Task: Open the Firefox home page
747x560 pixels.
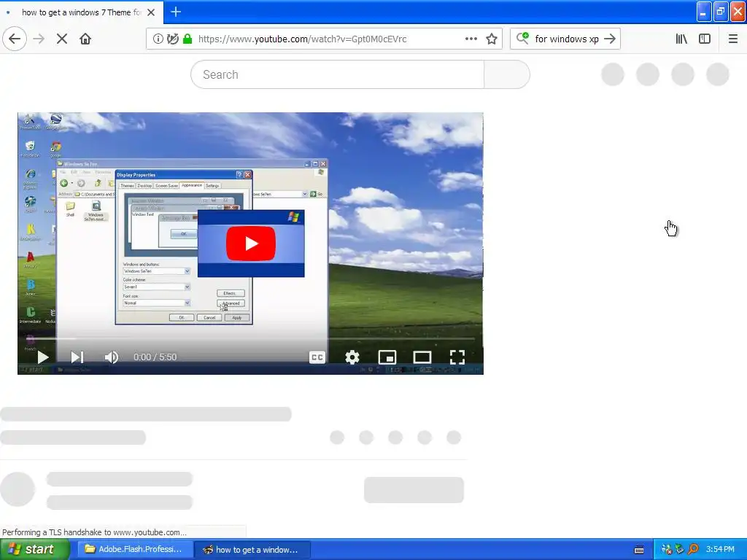Action: pyautogui.click(x=85, y=39)
